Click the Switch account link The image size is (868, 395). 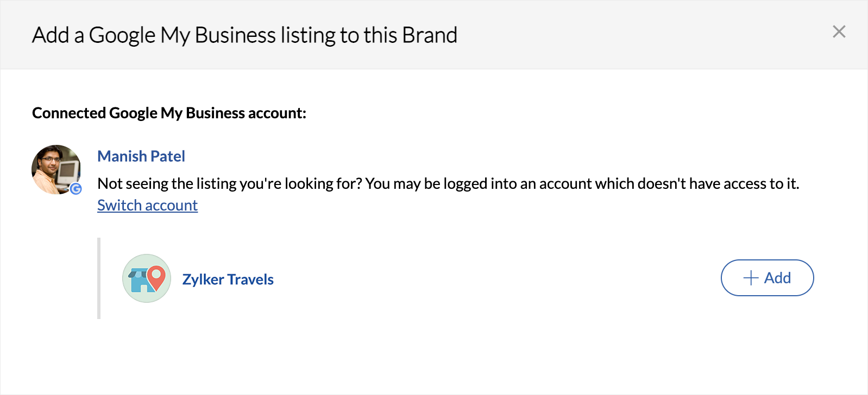click(147, 206)
